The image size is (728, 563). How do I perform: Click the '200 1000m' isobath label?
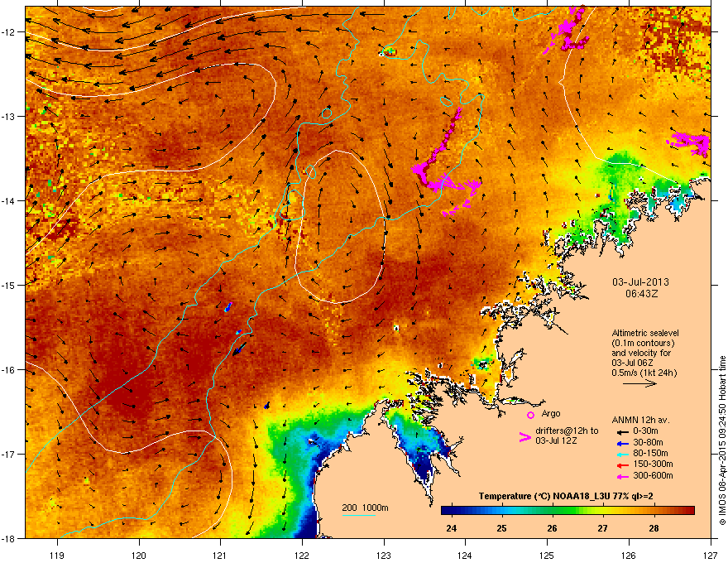[x=365, y=508]
